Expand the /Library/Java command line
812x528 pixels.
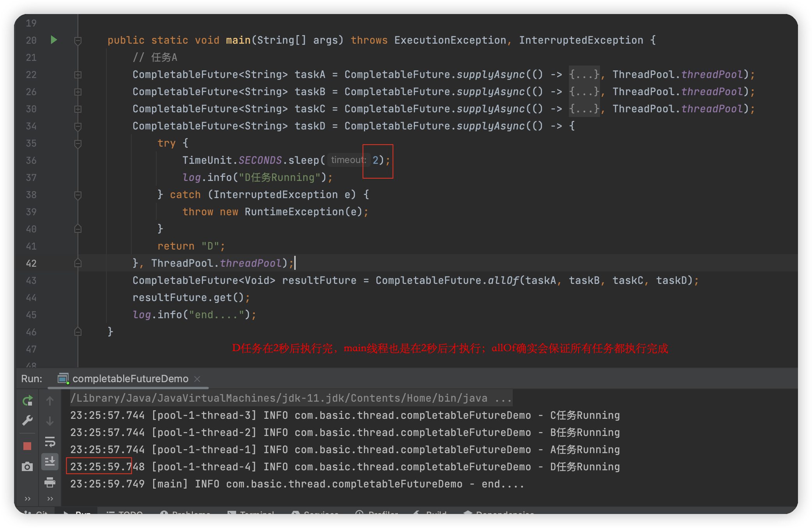(291, 398)
